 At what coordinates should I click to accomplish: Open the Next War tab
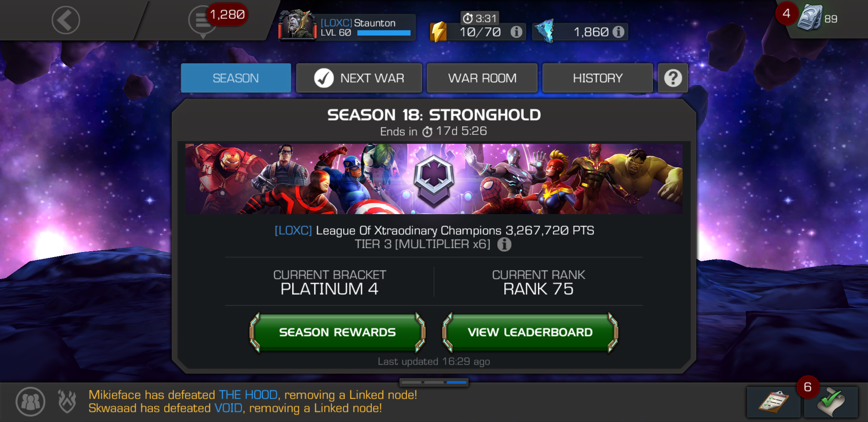tap(359, 78)
